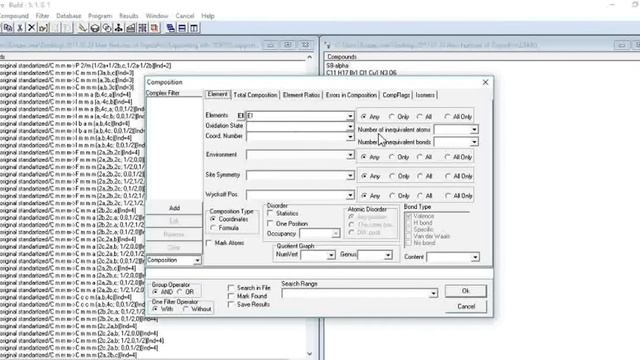This screenshot has height=360, width=640.
Task: Open the Errors in Composition tab
Action: 351,95
